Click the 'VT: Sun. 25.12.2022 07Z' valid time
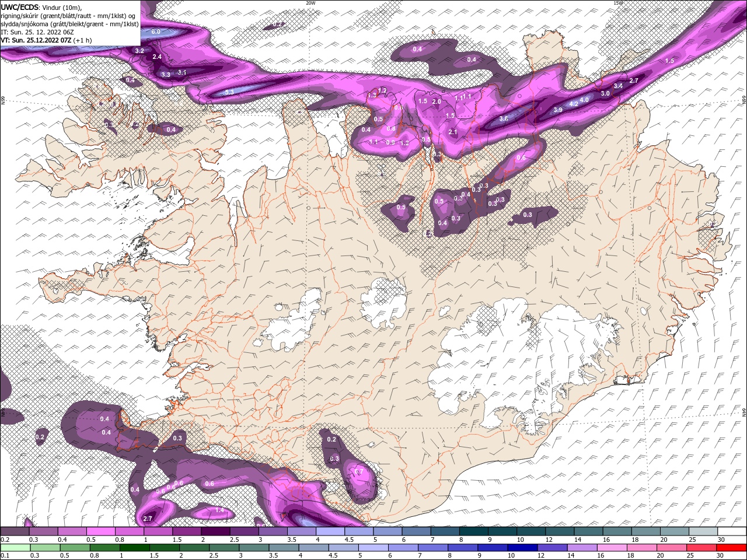This screenshot has width=747, height=560. 36,40
